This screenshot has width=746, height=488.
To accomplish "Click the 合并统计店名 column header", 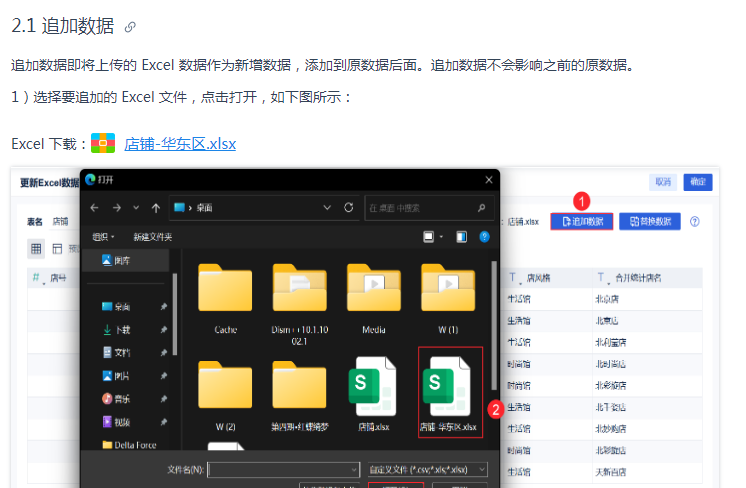I will click(638, 278).
